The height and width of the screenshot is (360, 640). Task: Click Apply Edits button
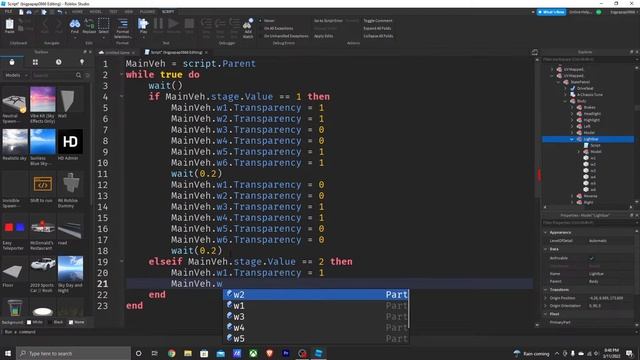click(323, 36)
